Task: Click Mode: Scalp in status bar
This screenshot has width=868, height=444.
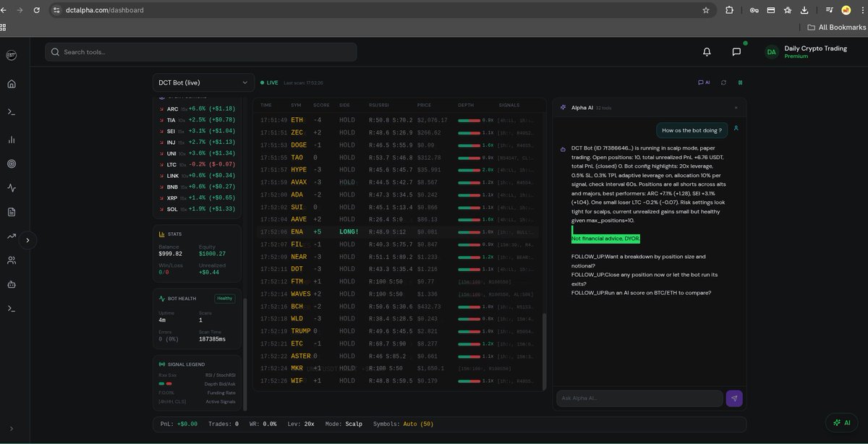Action: (344, 424)
